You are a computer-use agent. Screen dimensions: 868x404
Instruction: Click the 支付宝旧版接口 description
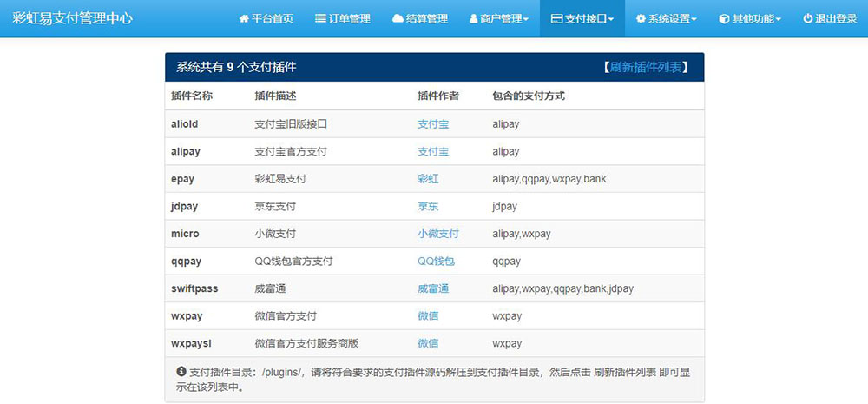pos(291,124)
